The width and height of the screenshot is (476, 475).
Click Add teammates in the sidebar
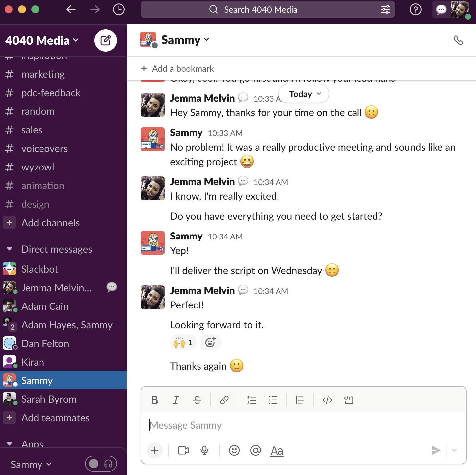(55, 418)
